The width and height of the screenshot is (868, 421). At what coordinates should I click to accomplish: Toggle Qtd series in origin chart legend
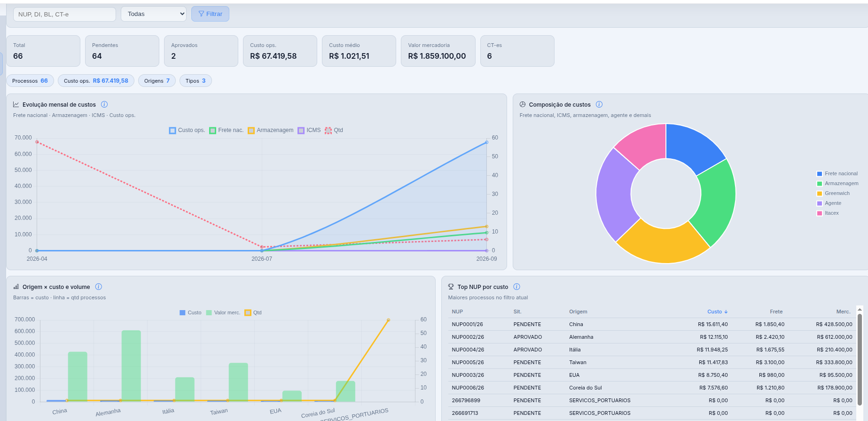coord(253,312)
